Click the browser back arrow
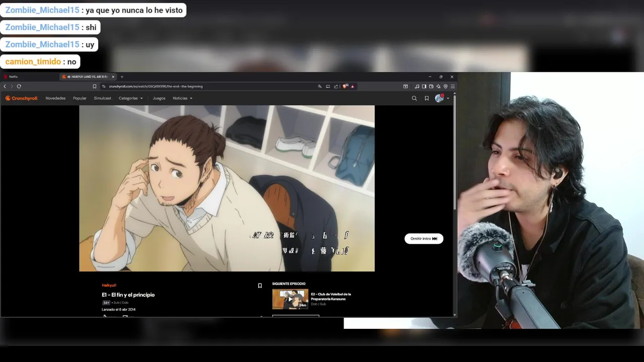Viewport: 644px width, 362px height. [5, 86]
